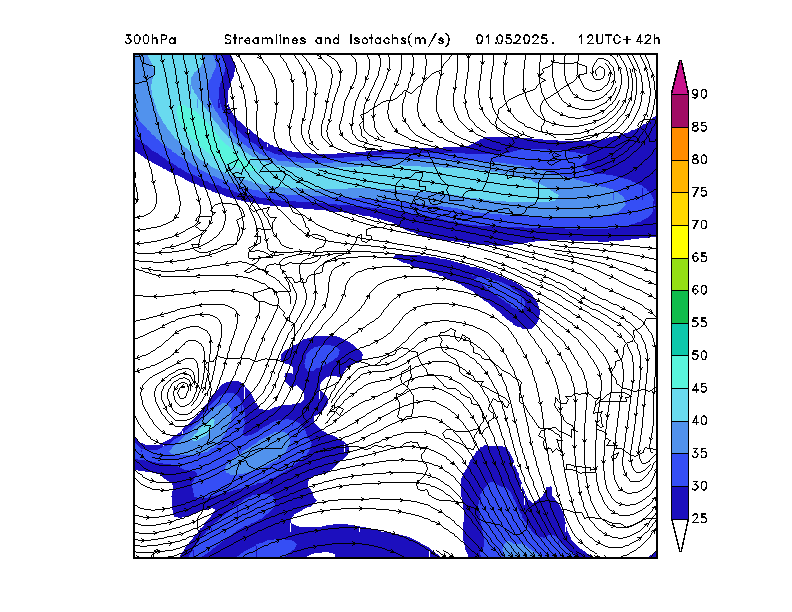Click the 75 value on the color scale

tap(700, 192)
